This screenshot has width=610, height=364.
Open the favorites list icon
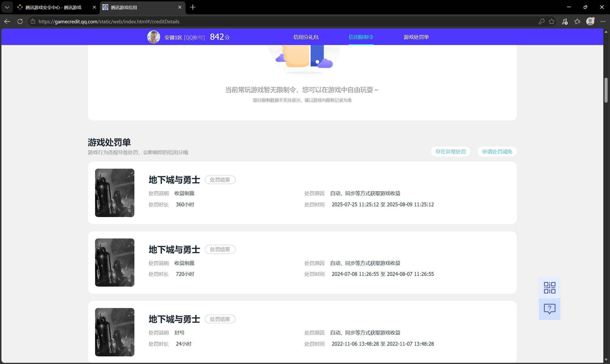(577, 22)
